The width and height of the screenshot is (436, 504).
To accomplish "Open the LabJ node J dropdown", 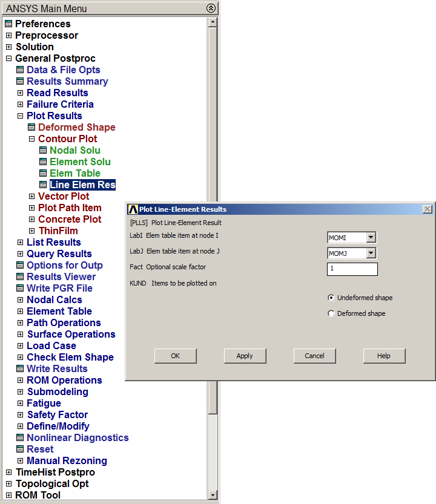I will point(371,253).
